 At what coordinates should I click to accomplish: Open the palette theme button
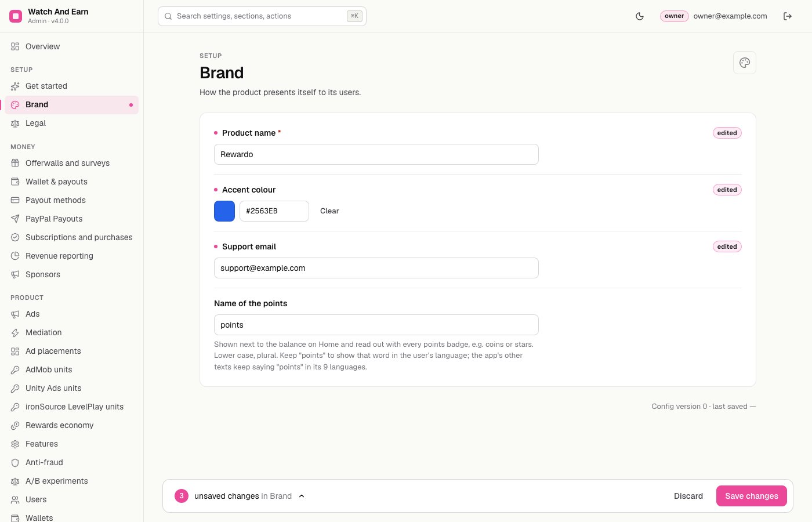[x=745, y=63]
